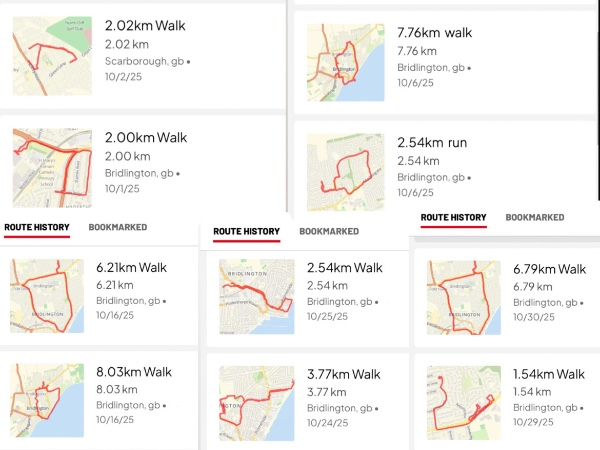Open Bookmarked tab above the 6.79km Walk entry
The image size is (600, 450).
[534, 217]
